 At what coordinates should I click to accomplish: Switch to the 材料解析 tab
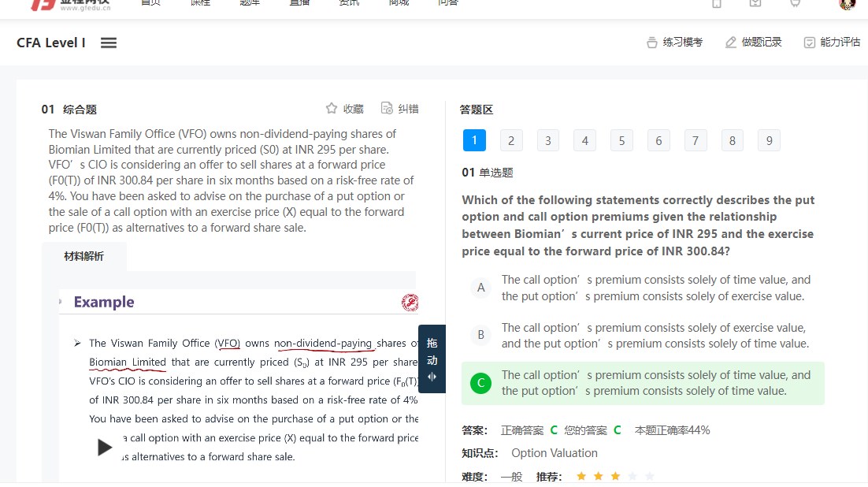pos(84,256)
